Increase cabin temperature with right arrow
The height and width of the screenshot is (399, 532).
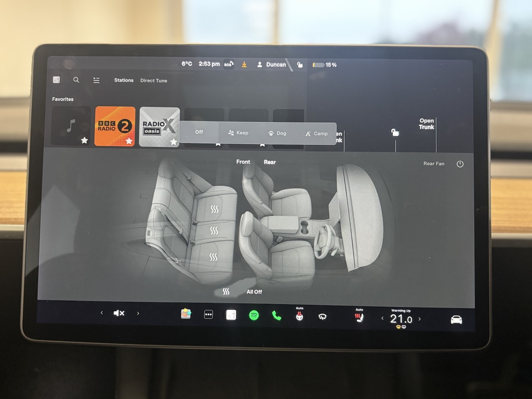click(420, 319)
